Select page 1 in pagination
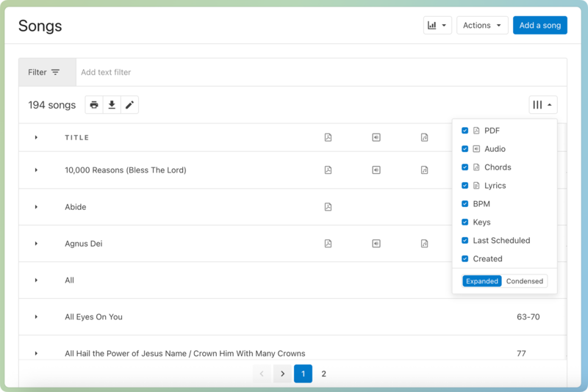Image resolution: width=588 pixels, height=392 pixels. [303, 374]
